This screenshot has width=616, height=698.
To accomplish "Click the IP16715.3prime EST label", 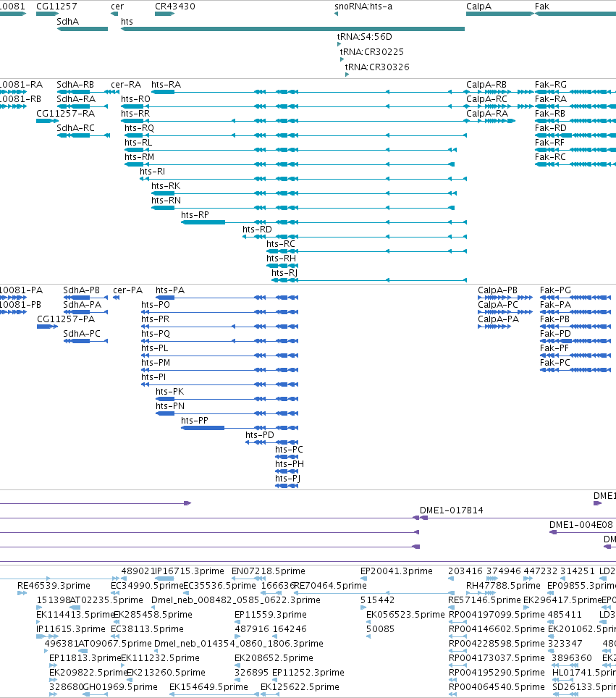I will (x=189, y=571).
